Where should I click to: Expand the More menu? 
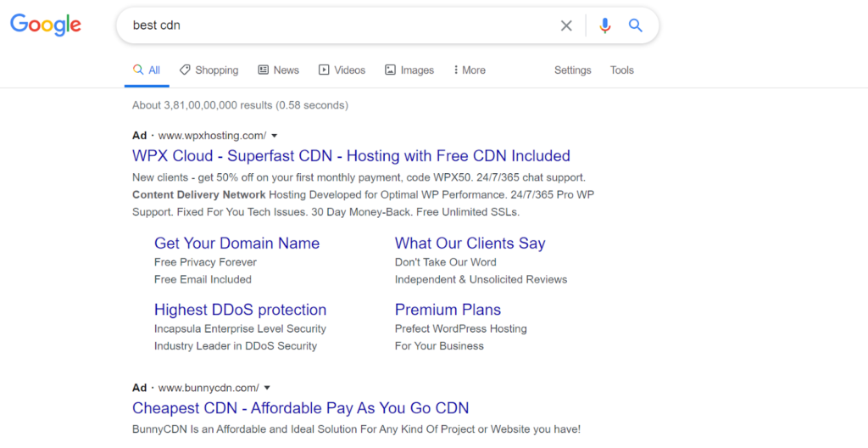tap(470, 70)
